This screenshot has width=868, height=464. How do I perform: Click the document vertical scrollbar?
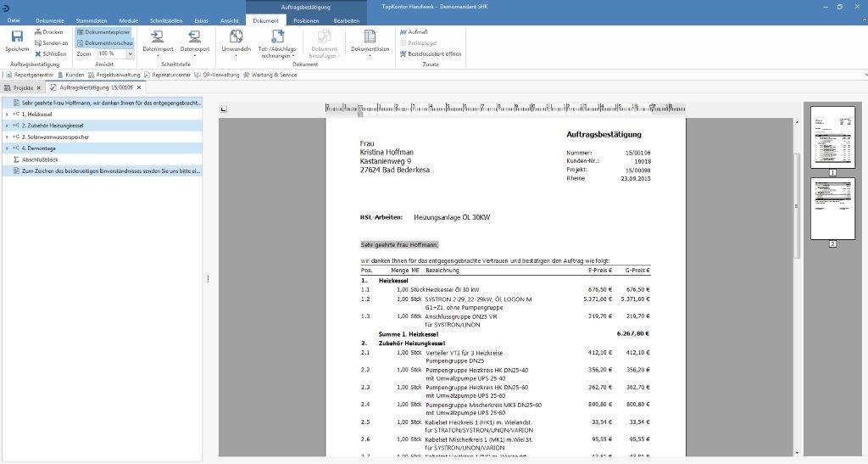tap(797, 206)
